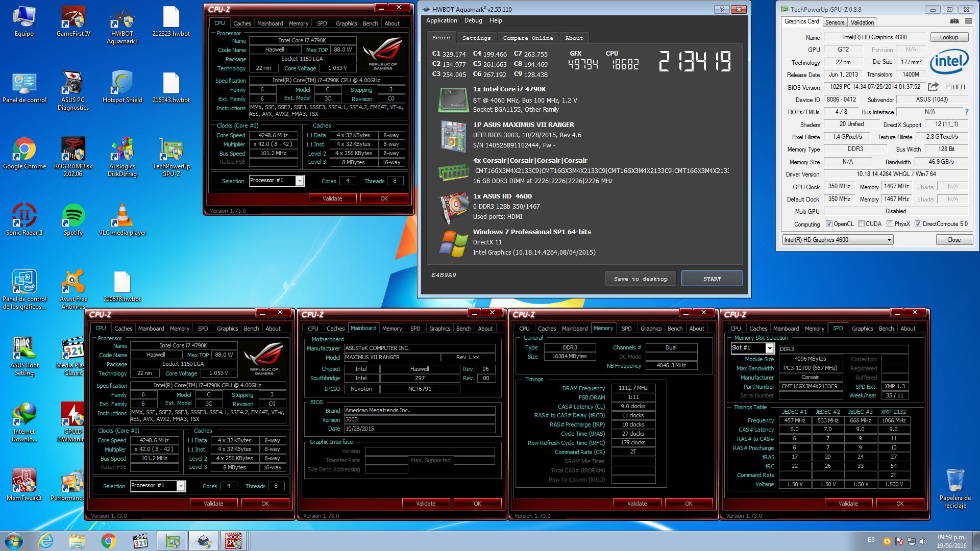Image resolution: width=980 pixels, height=551 pixels.
Task: Switch to Sensors tab in GPU-Z
Action: 835,22
